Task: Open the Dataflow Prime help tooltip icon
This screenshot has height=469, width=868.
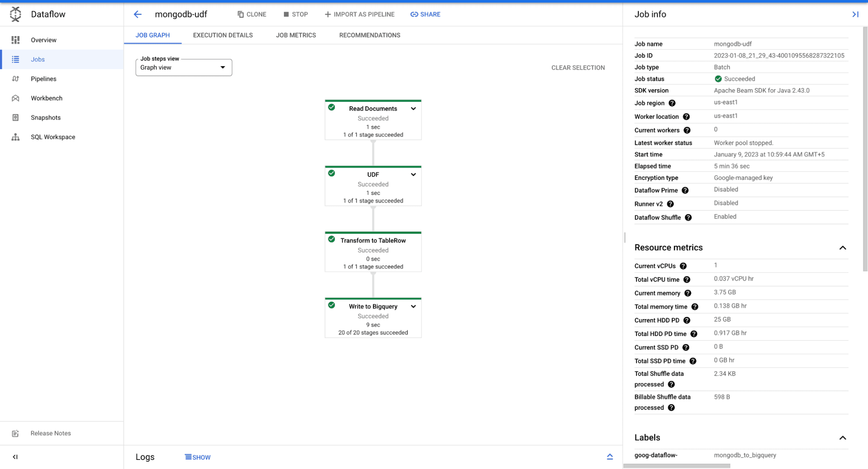Action: 685,190
